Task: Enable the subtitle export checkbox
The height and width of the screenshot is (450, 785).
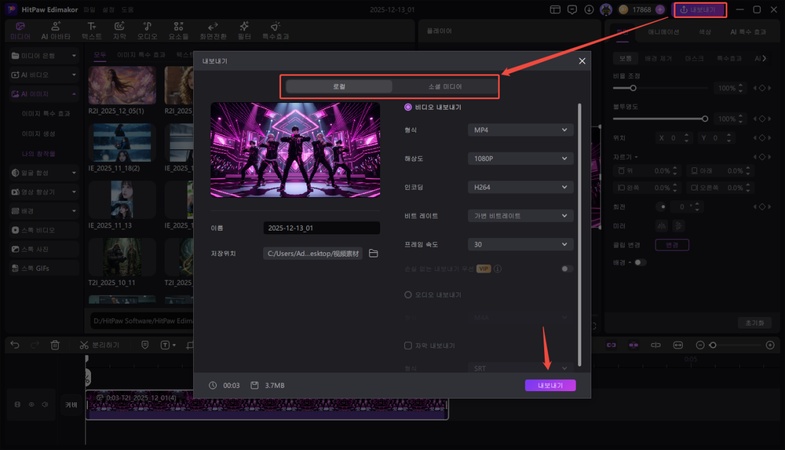Action: click(x=408, y=345)
